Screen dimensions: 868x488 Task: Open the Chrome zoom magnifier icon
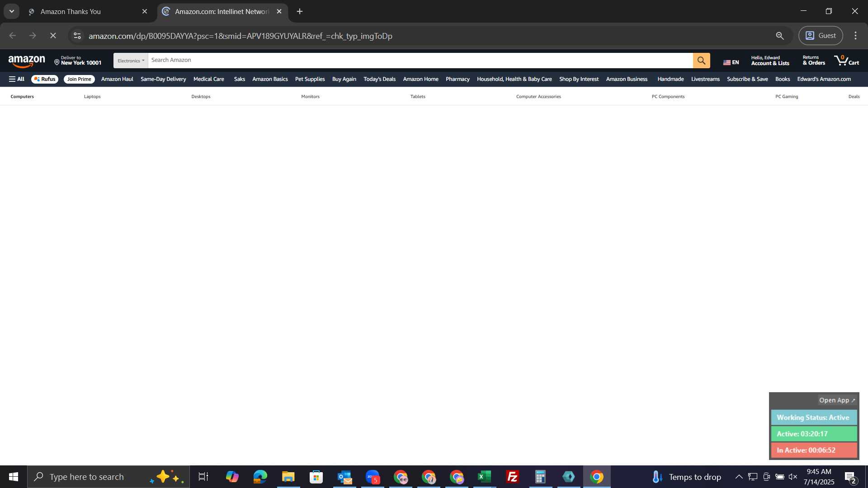(x=780, y=36)
